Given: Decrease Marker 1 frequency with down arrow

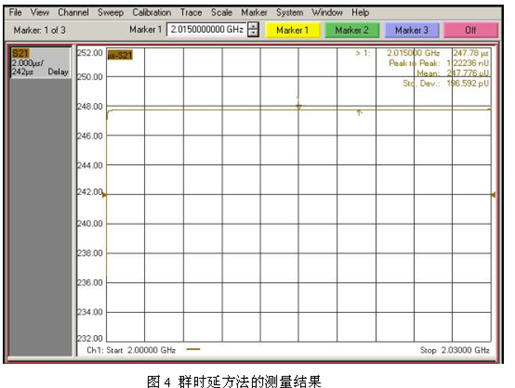Looking at the screenshot, I should (x=253, y=33).
